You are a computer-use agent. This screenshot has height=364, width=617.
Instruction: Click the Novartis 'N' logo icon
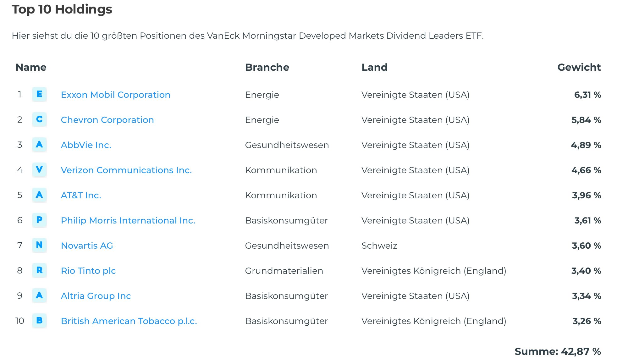click(x=39, y=245)
